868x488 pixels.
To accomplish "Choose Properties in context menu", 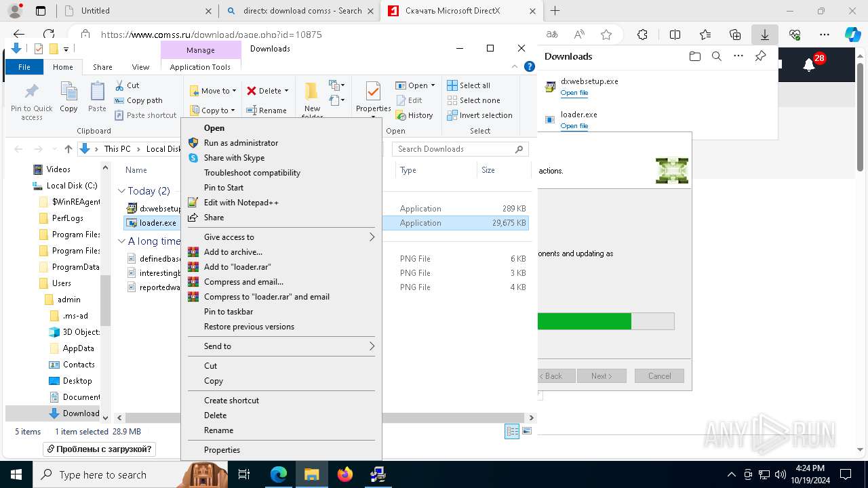I will coord(281,450).
